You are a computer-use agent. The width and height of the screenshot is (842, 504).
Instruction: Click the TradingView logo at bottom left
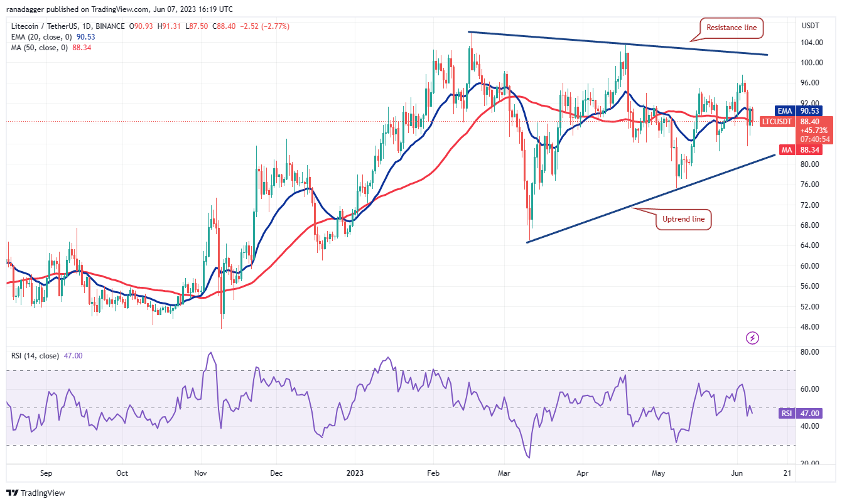coord(36,493)
